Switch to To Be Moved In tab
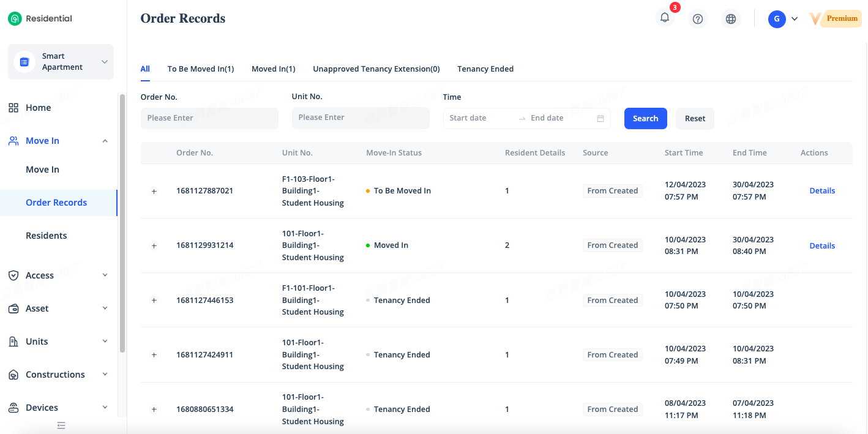Image resolution: width=868 pixels, height=434 pixels. click(201, 69)
